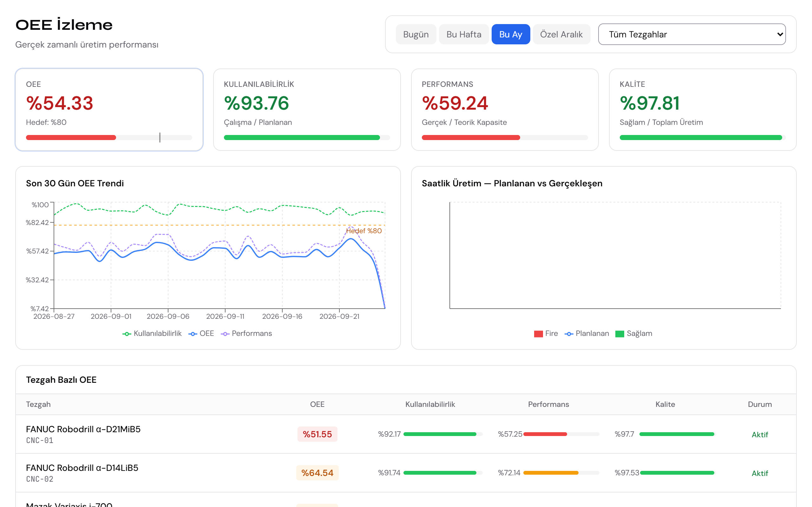Open FANUC Robodrill α-D14LiB5 row
Image resolution: width=812 pixels, height=507 pixels.
(x=406, y=473)
